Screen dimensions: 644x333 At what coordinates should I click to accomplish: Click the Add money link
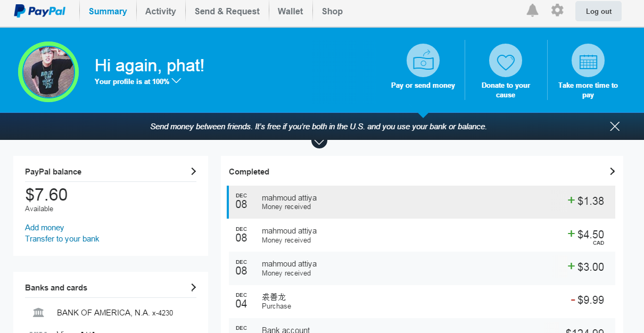point(44,228)
